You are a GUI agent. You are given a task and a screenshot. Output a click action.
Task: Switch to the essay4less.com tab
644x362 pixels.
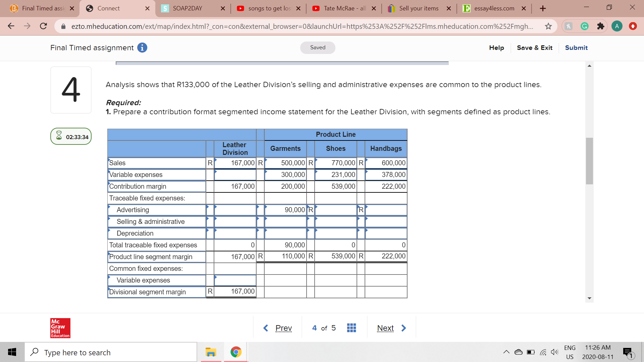coord(494,8)
